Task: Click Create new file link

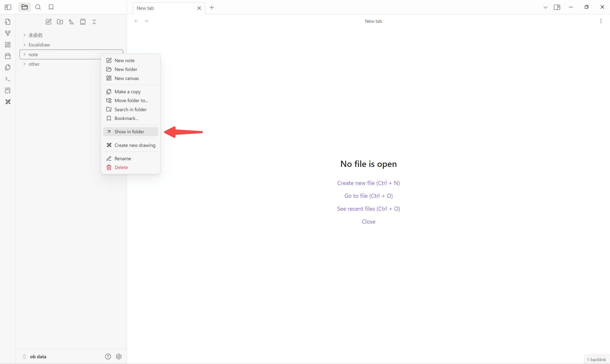Action: pyautogui.click(x=368, y=183)
